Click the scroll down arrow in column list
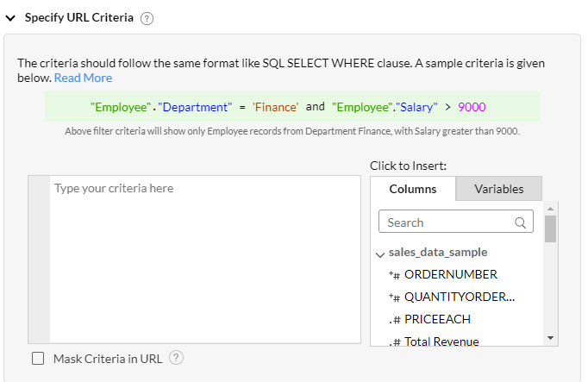588x382 pixels. point(551,337)
